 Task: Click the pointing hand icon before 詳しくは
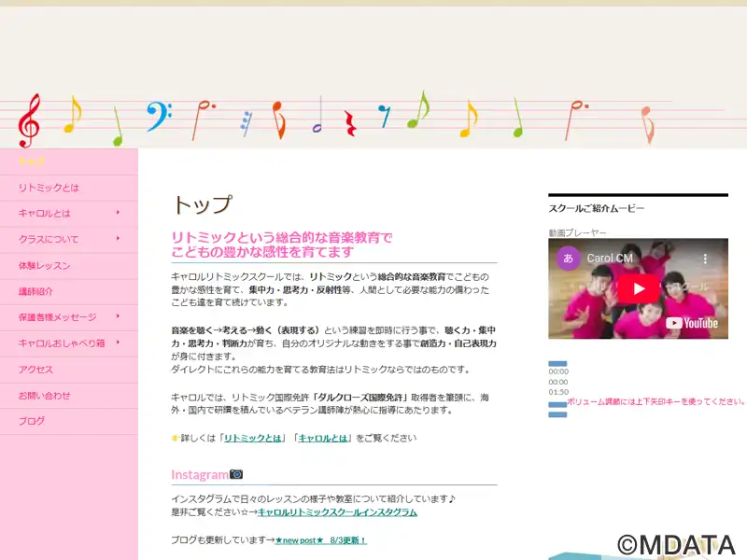(x=176, y=438)
